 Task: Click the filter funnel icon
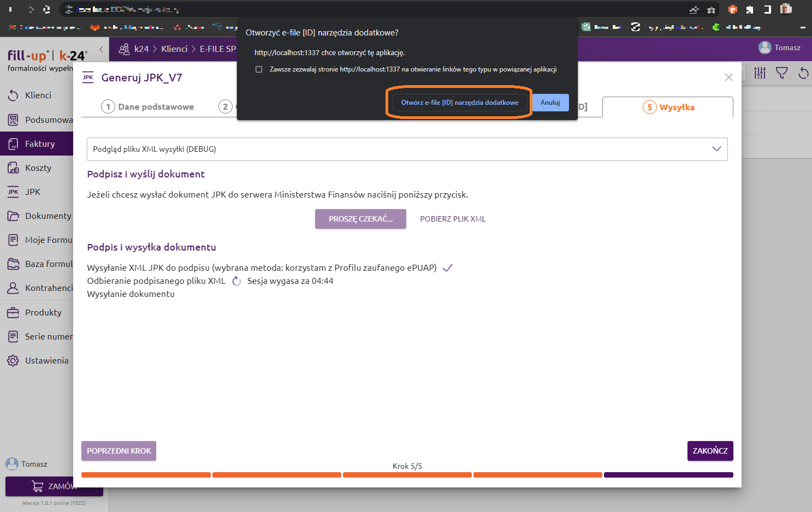(x=782, y=73)
